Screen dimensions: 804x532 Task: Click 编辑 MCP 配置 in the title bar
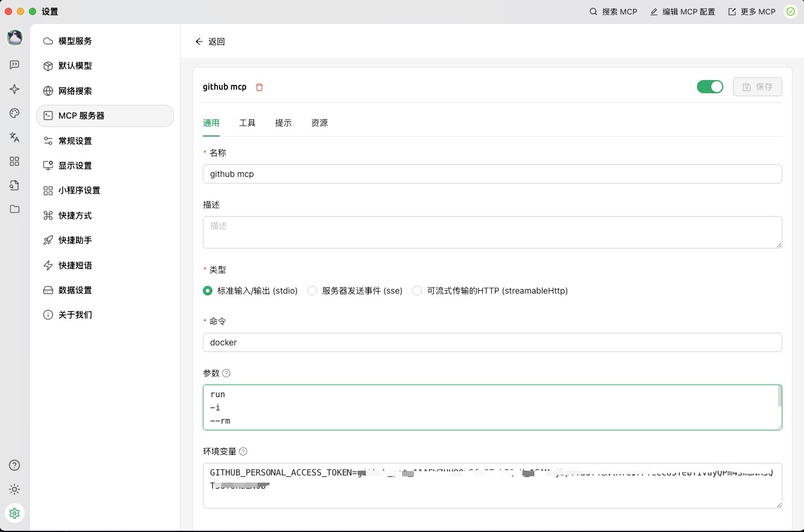683,11
